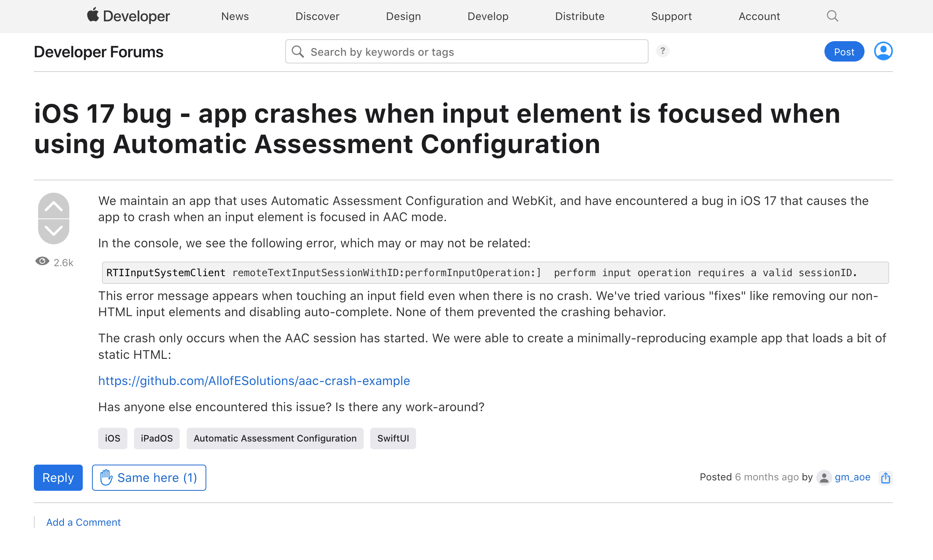Open the search magnifier in top navigation
933x560 pixels.
click(832, 16)
